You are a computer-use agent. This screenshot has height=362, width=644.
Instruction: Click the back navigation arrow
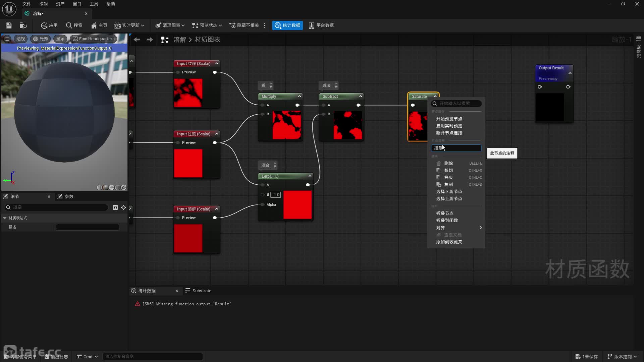coord(137,40)
